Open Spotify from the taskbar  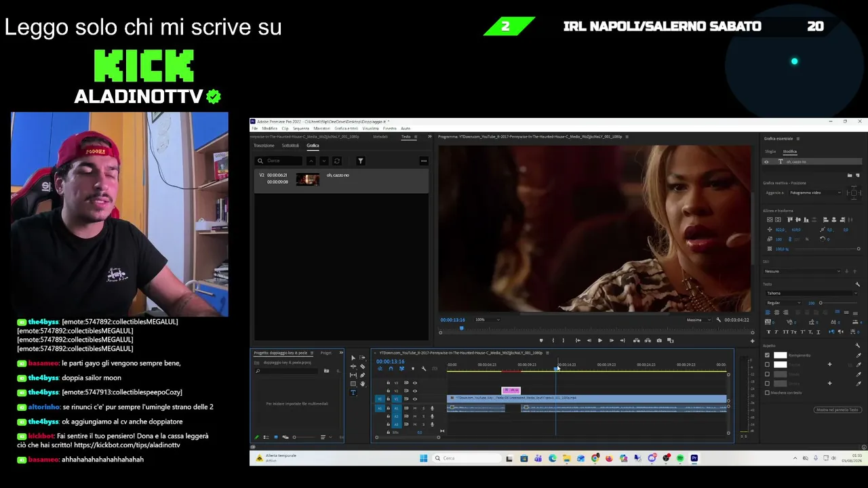[x=680, y=458]
